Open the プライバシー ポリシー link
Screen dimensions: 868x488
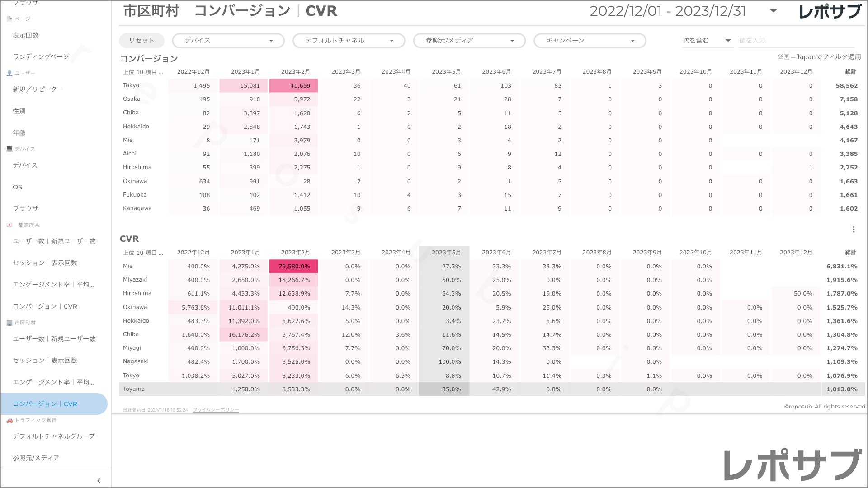pyautogui.click(x=216, y=410)
